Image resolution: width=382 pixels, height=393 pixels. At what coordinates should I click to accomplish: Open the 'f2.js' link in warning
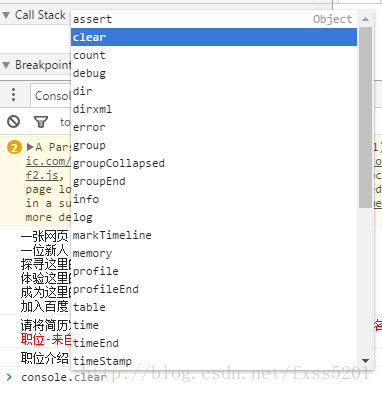[x=42, y=175]
